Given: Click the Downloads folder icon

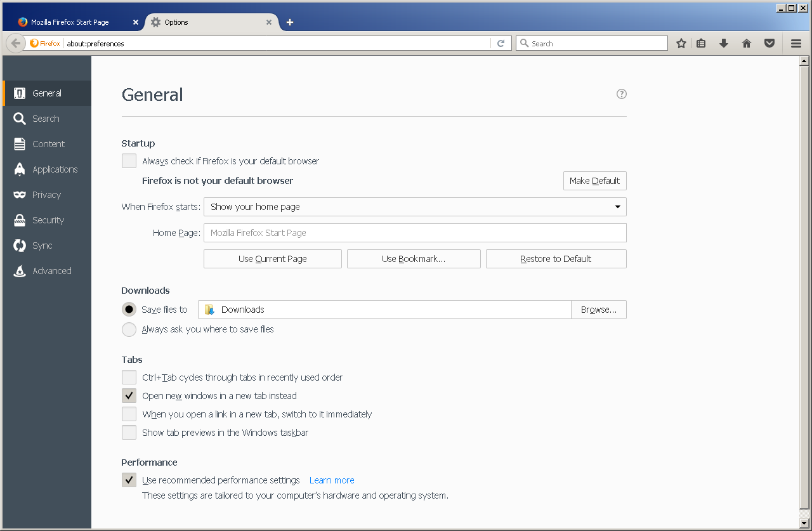Looking at the screenshot, I should 209,310.
